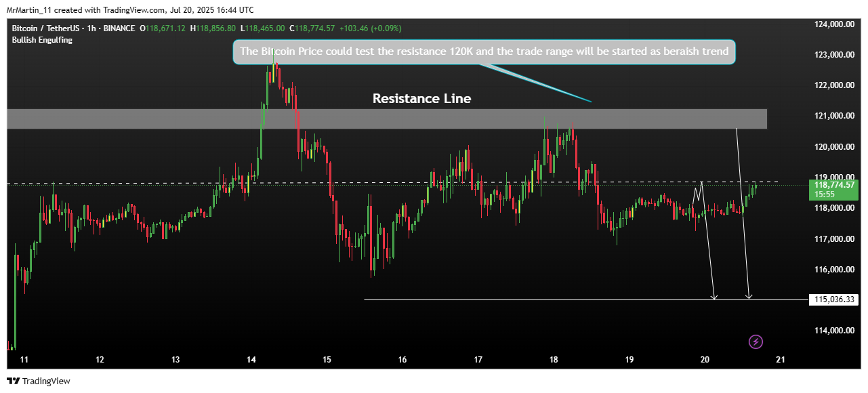Click the low value L118,465.00
Screen dimensions: 868x393
(263, 28)
